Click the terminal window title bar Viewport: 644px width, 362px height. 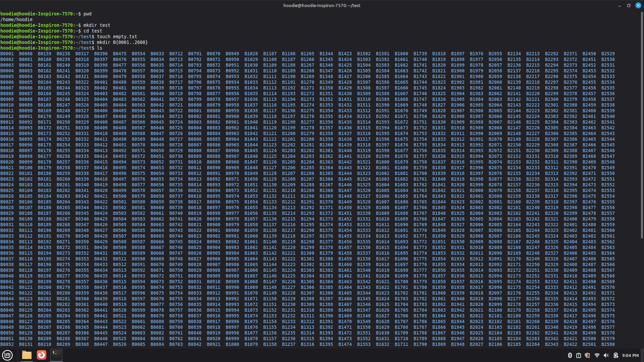(321, 5)
